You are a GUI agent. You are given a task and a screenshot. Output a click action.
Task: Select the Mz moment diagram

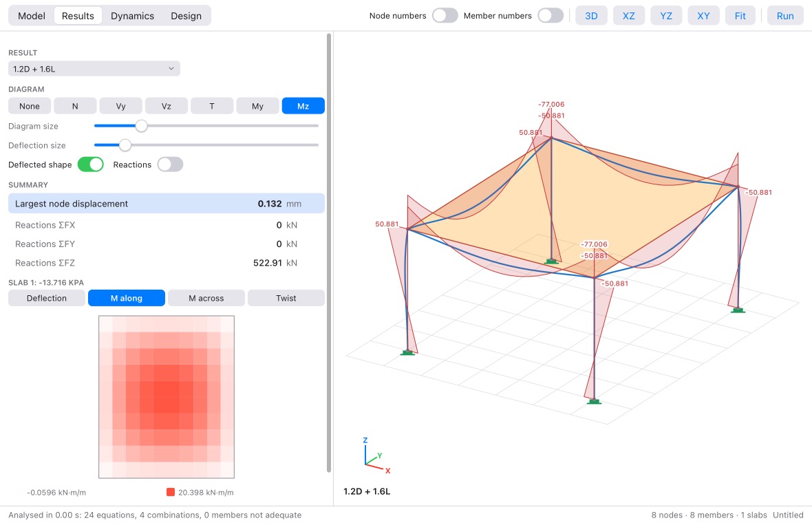303,106
